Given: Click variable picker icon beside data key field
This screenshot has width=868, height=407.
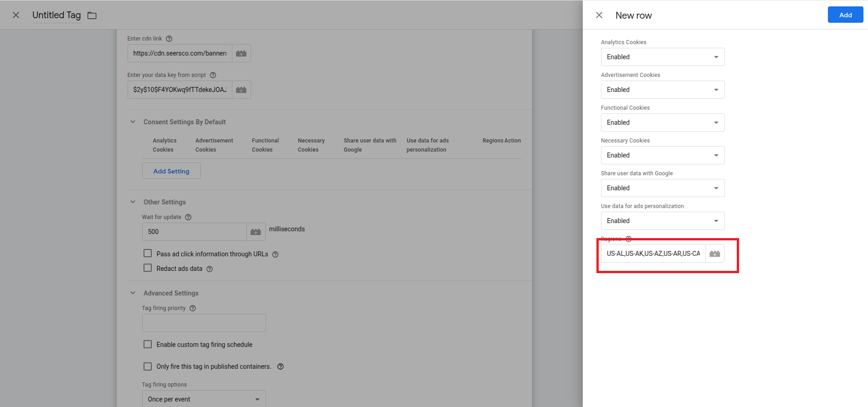Looking at the screenshot, I should 241,90.
